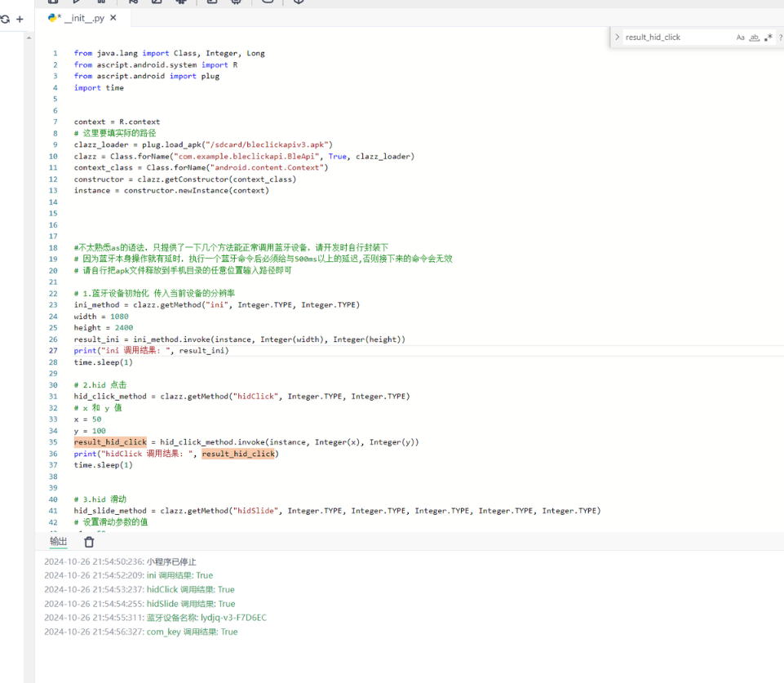Click the "com.example.bleclickapi.BleApi" string
Image resolution: width=784 pixels, height=683 pixels.
[x=246, y=156]
